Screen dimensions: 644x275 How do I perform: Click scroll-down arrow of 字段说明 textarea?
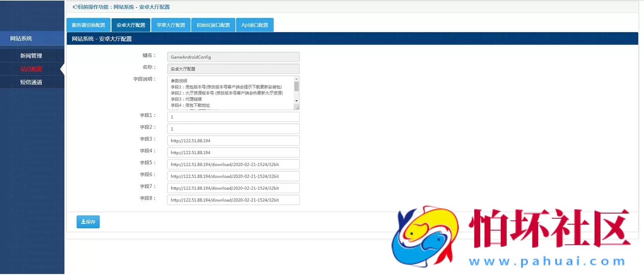pos(297,101)
